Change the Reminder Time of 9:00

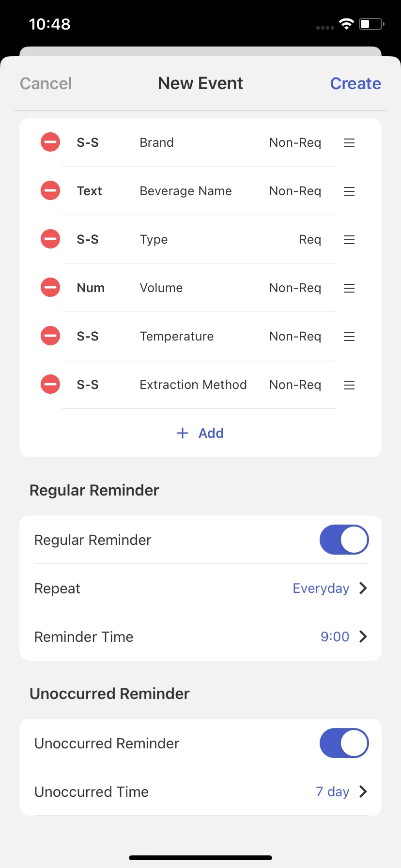coord(200,636)
